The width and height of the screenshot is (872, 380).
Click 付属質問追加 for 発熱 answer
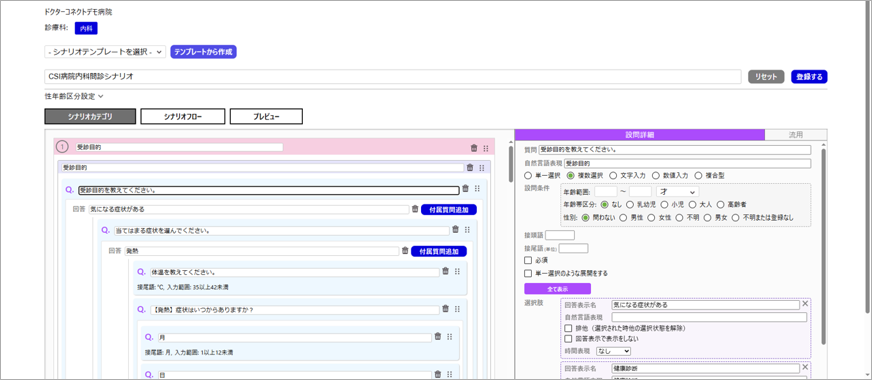tap(439, 251)
